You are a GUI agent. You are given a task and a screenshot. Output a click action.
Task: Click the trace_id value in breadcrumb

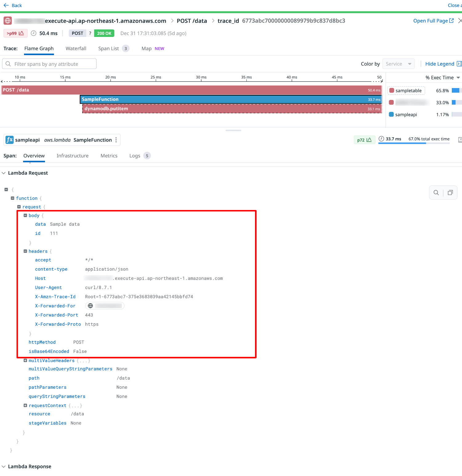(294, 21)
